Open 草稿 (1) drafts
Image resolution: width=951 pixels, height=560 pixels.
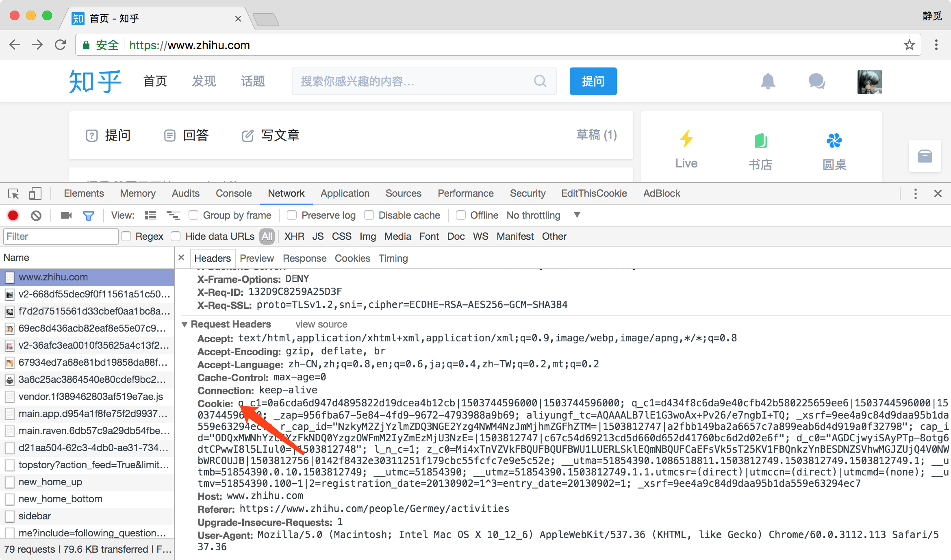coord(597,135)
